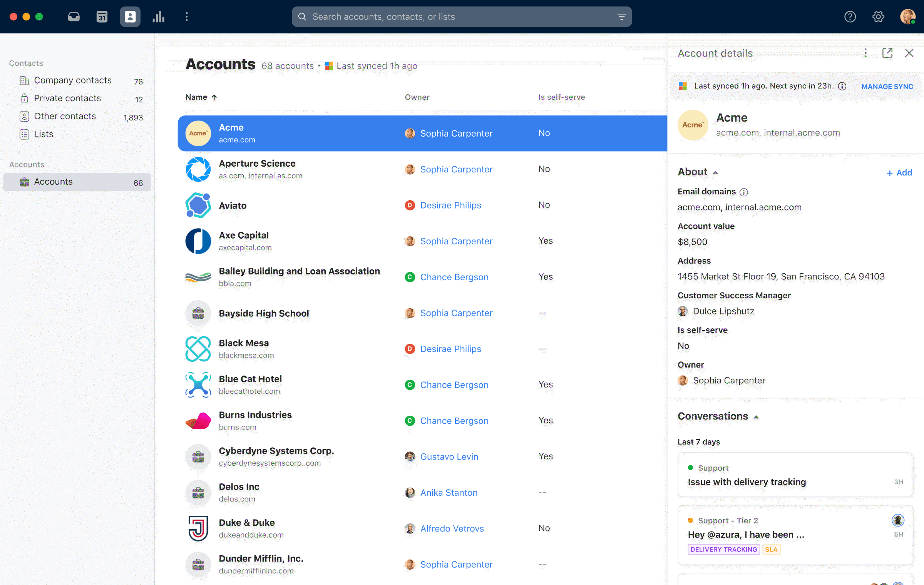Click the Axe Capital logo

(x=198, y=241)
